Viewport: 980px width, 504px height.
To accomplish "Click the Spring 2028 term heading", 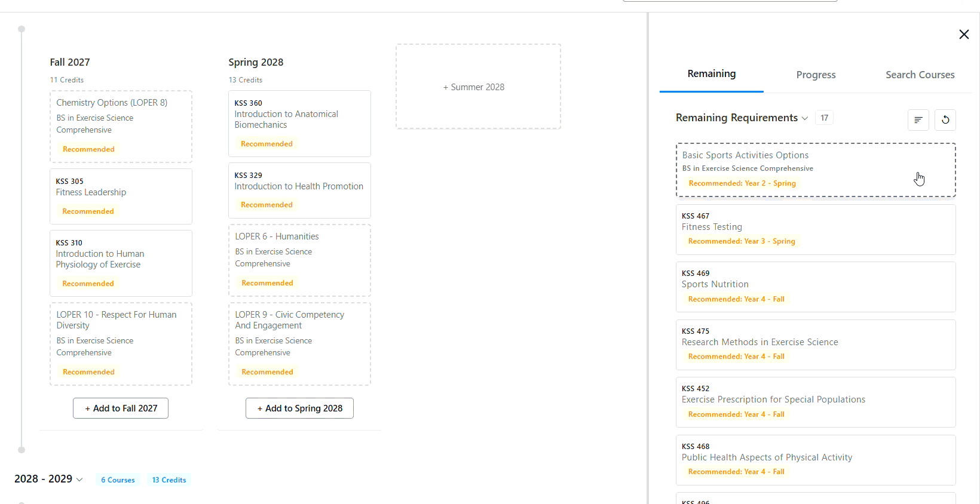I will [x=256, y=62].
